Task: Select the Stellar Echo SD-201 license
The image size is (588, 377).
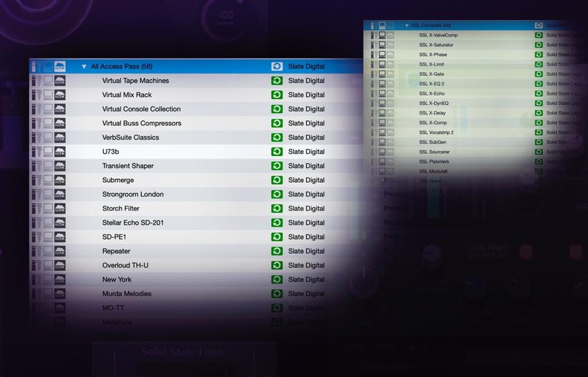Action: (x=133, y=222)
